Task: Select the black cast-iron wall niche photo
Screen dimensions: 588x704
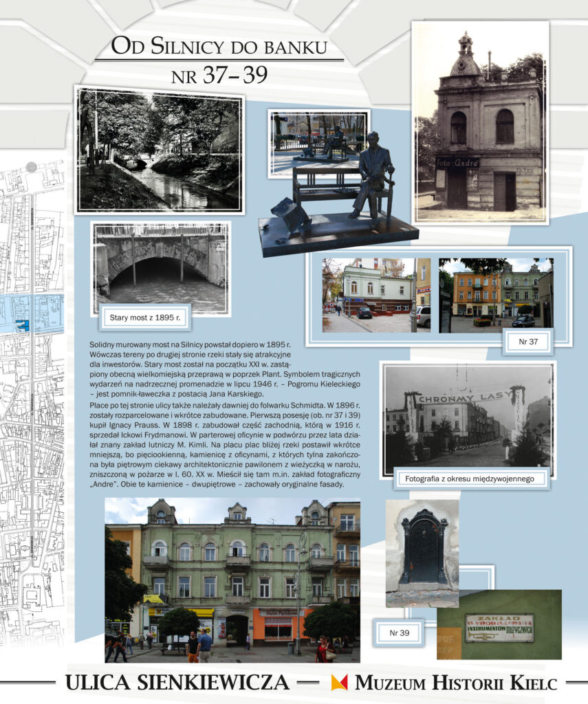Action: [422, 553]
